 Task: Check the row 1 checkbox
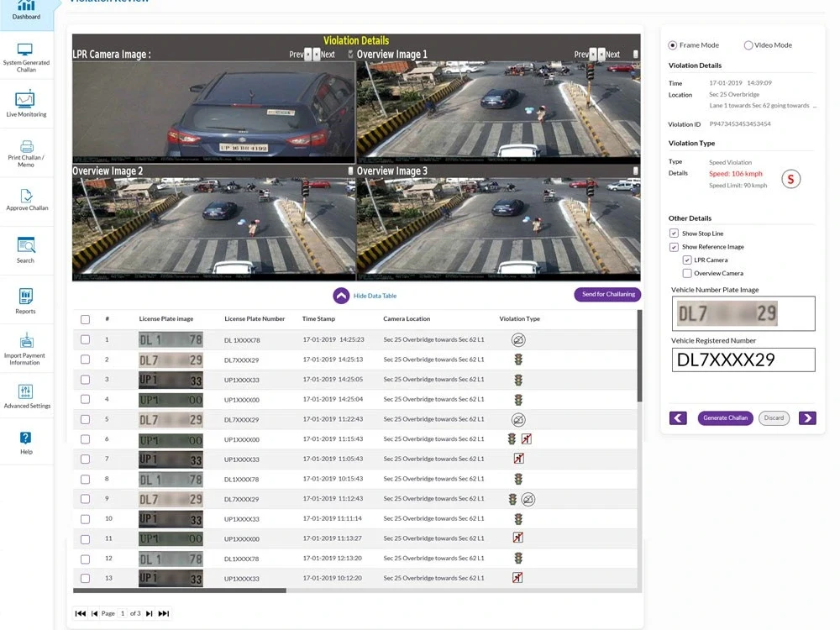tap(85, 339)
